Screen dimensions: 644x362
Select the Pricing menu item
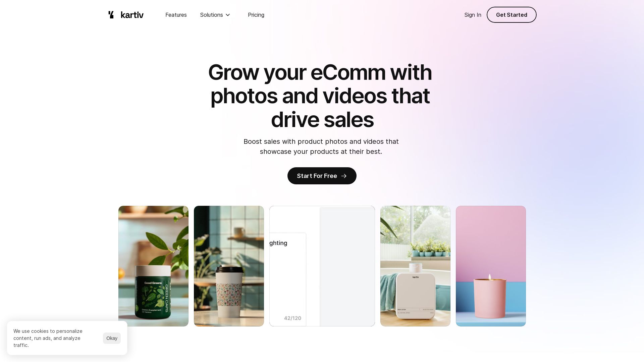tap(256, 15)
